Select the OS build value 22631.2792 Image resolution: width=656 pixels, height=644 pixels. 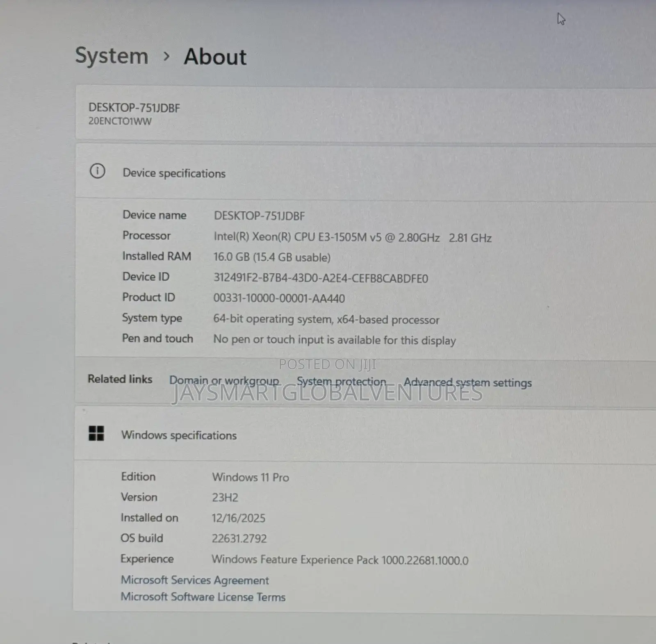[x=239, y=539]
